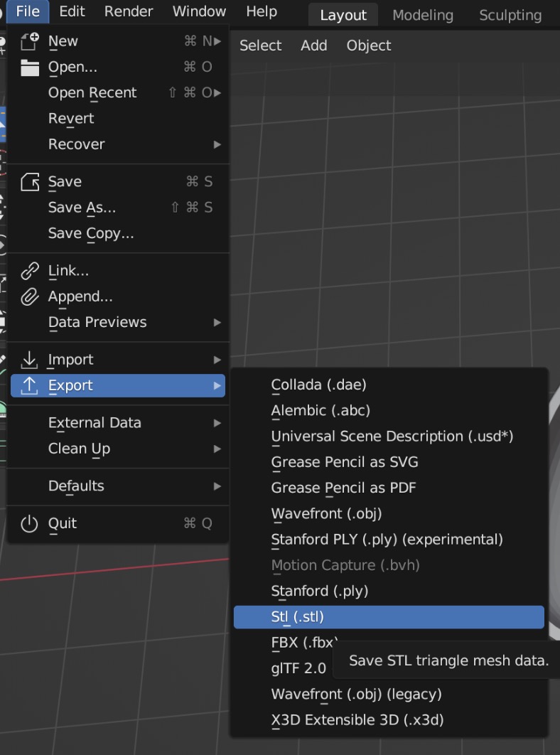
Task: Export as Stanford PLY (.ply) (experimental)
Action: click(389, 540)
